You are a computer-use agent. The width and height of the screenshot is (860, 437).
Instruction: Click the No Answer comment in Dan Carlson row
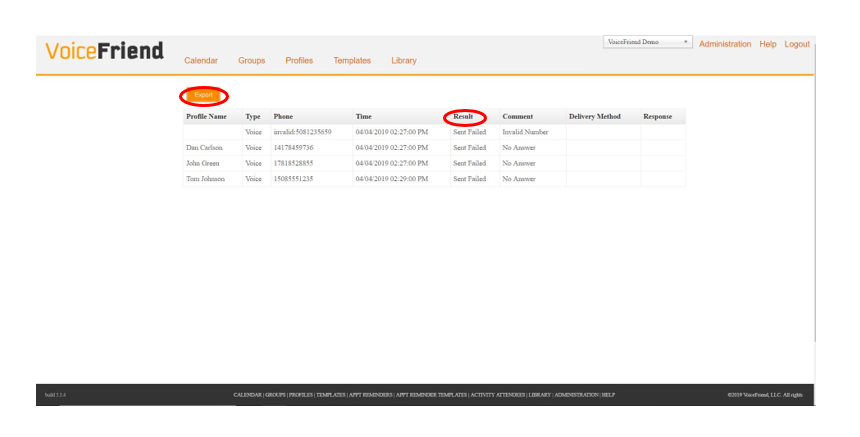coord(519,147)
